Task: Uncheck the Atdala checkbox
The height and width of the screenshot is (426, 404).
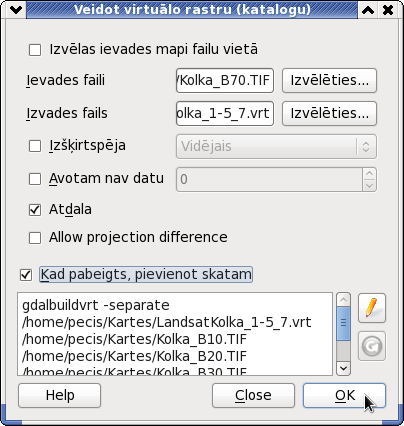Action: (x=35, y=210)
